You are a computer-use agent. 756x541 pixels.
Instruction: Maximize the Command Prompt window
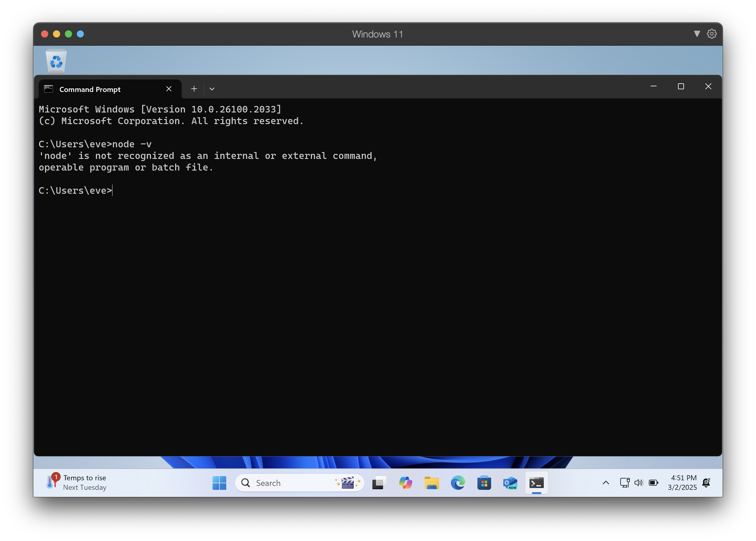[x=681, y=87]
